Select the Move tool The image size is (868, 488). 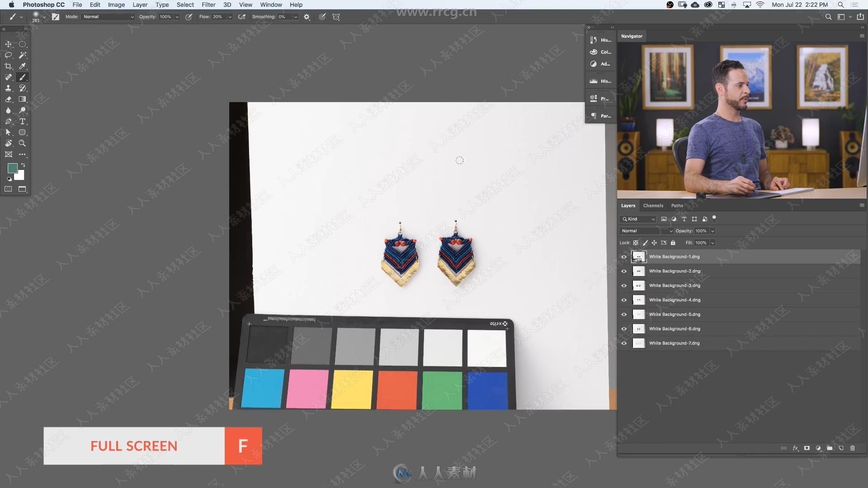pos(8,44)
